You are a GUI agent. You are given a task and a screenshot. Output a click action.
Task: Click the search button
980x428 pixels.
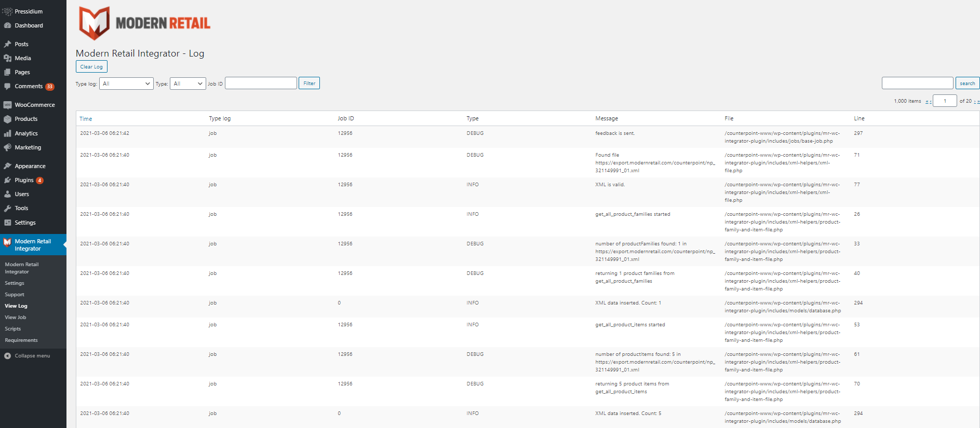[967, 83]
